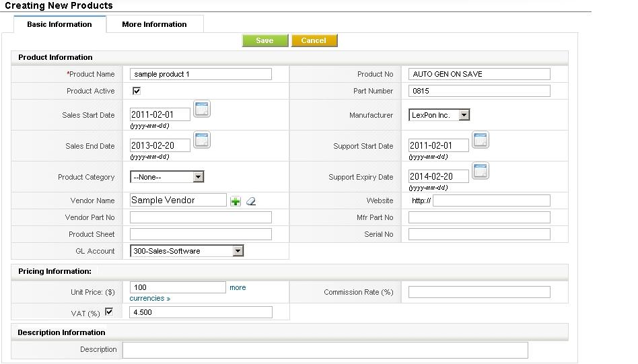Toggle Product Active checkbox
This screenshot has height=364, width=638.
click(x=137, y=91)
